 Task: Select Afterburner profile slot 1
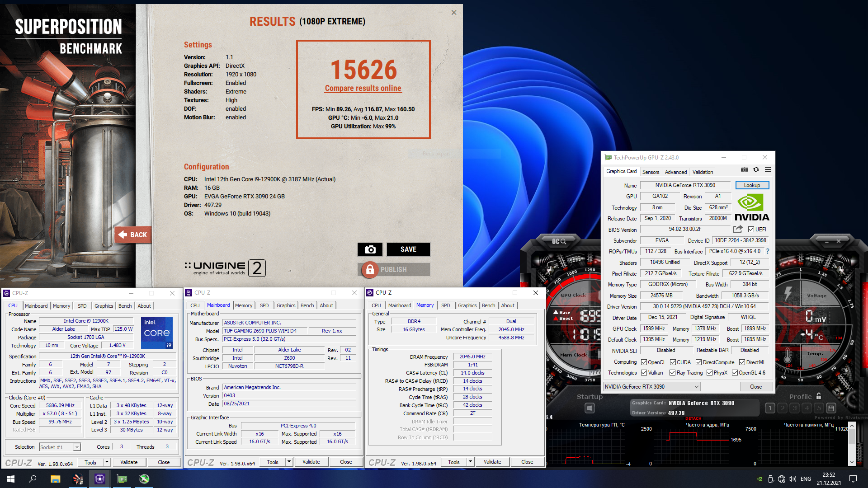click(770, 408)
